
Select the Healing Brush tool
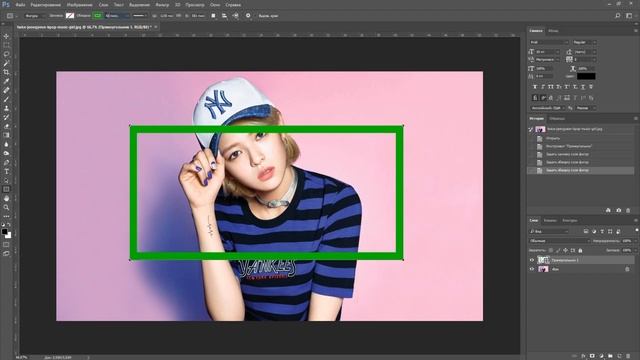(x=6, y=90)
